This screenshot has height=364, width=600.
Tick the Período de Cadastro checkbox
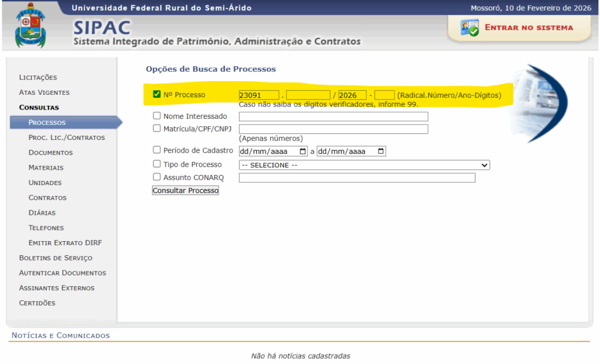pos(156,150)
